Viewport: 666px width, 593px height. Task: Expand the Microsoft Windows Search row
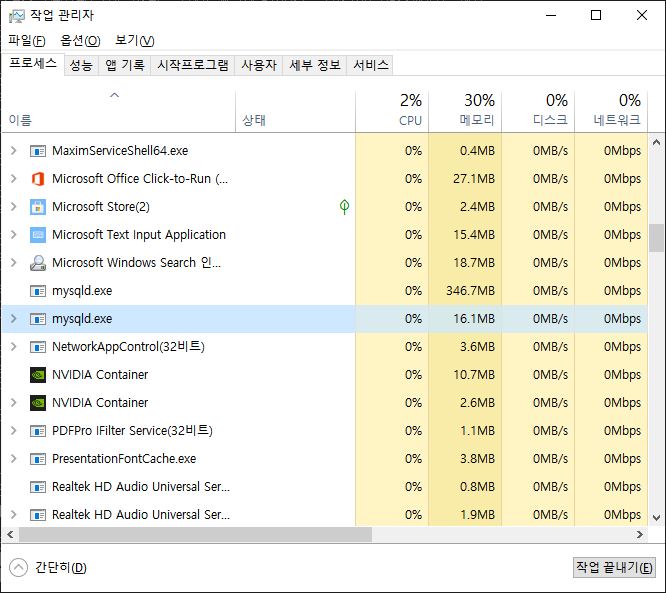(14, 263)
